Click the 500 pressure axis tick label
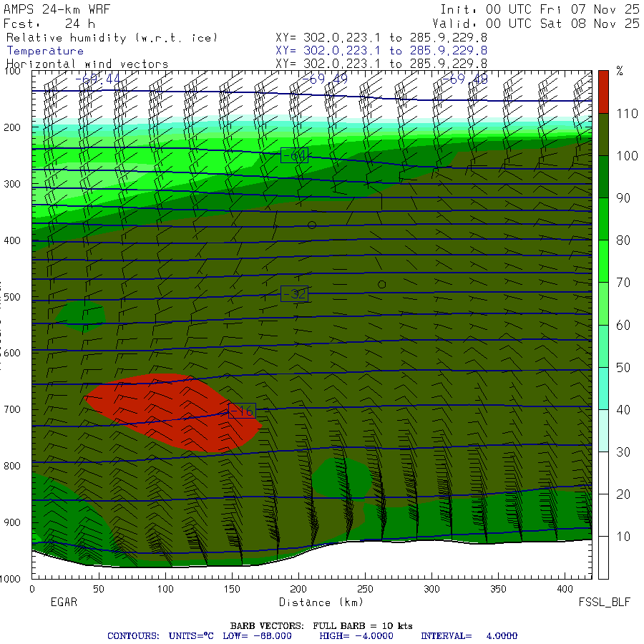The image size is (644, 644). coord(12,297)
